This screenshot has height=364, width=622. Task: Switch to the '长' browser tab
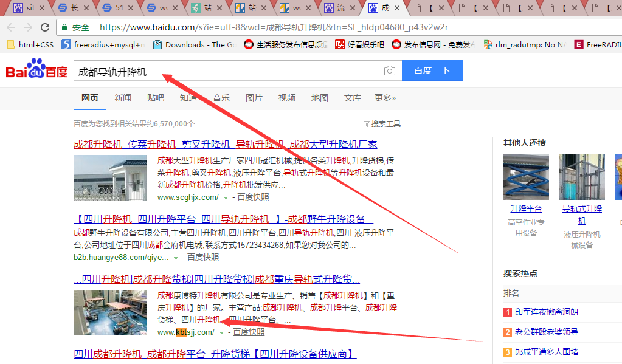tap(75, 7)
